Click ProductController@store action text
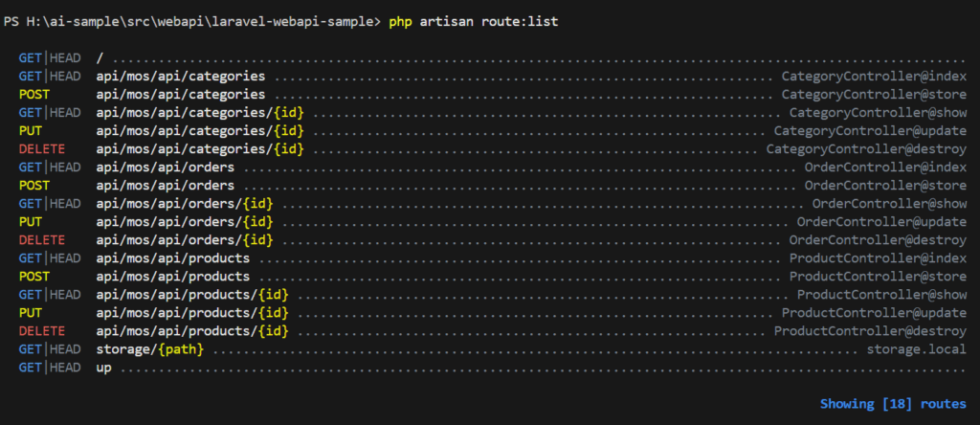Image resolution: width=980 pixels, height=425 pixels. [x=877, y=277]
